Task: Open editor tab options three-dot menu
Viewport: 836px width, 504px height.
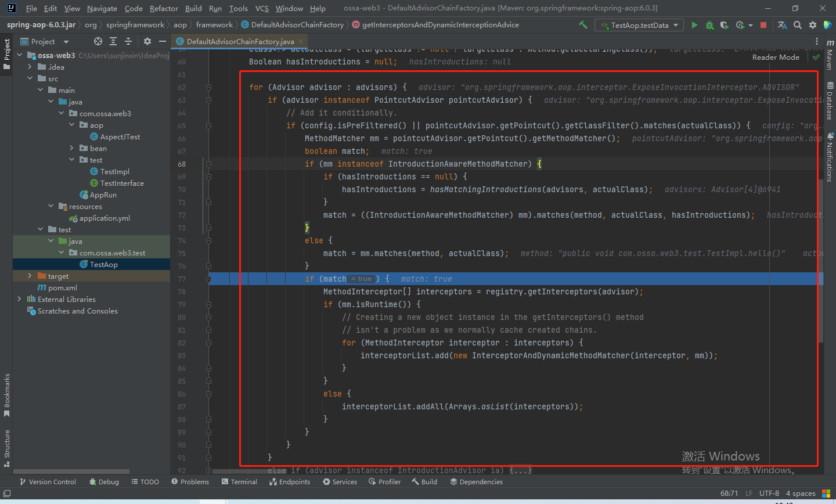Action: 817,41
